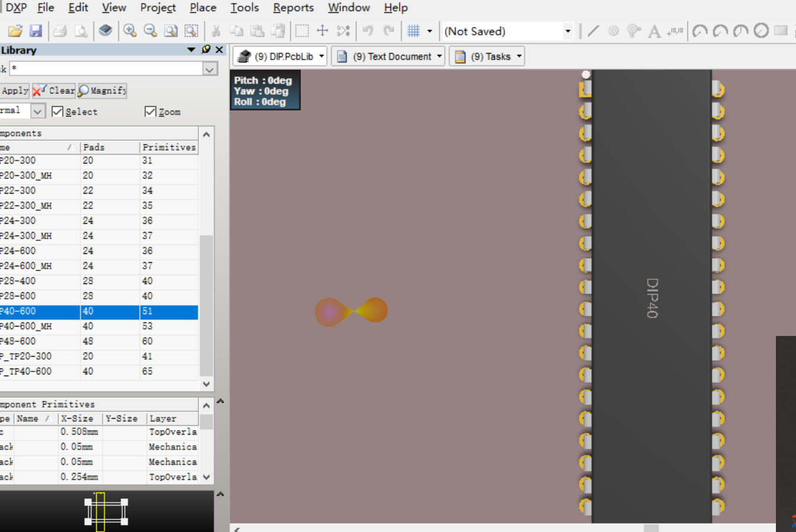Click the Copy icon in toolbar
The image size is (796, 532).
(x=236, y=31)
